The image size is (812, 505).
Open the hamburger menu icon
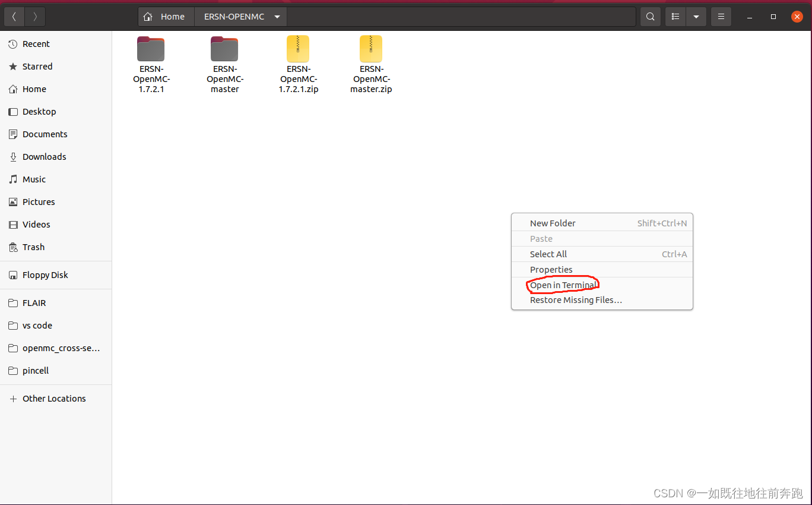tap(721, 16)
